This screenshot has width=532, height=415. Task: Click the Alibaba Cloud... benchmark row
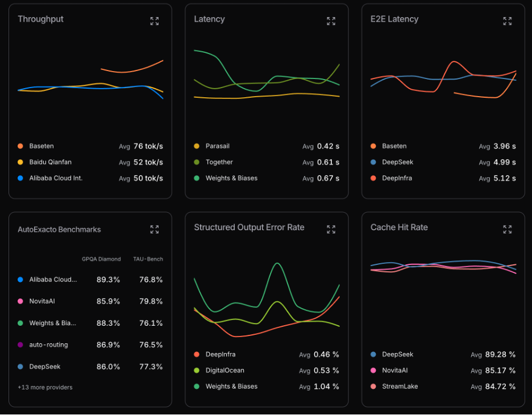[x=90, y=280]
